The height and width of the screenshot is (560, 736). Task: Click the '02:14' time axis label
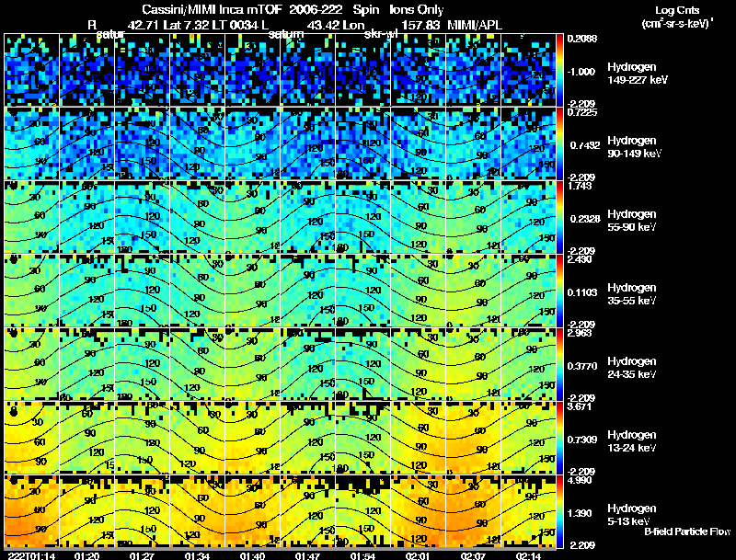tap(528, 555)
